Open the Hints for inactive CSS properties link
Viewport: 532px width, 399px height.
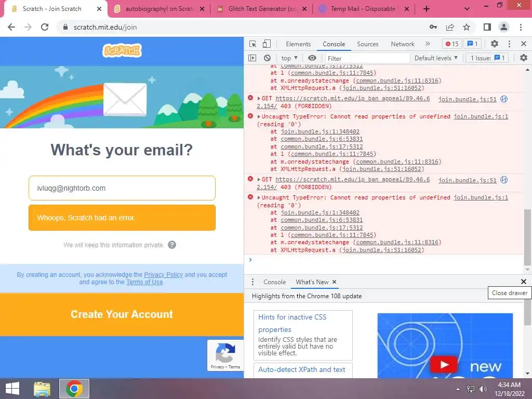pos(292,323)
